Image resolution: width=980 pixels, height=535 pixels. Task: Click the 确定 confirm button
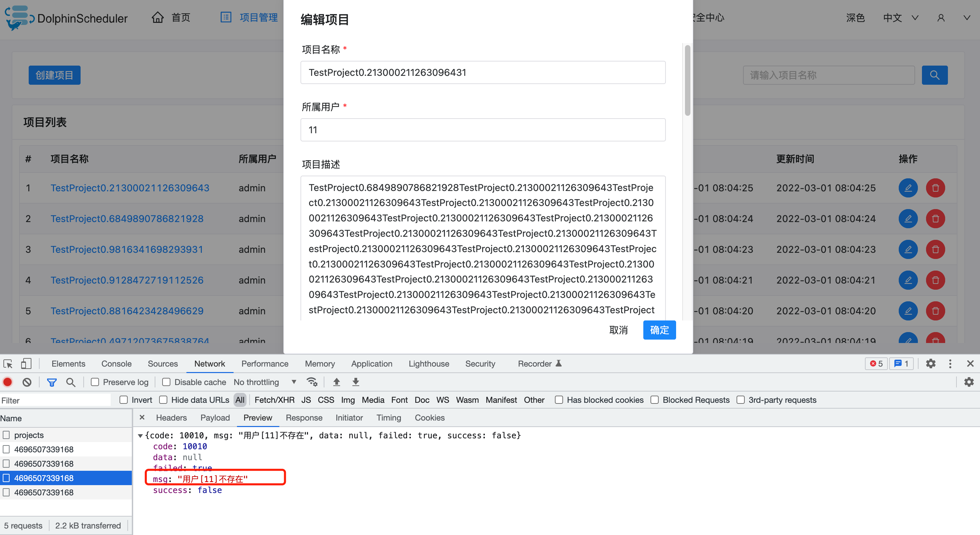(659, 330)
